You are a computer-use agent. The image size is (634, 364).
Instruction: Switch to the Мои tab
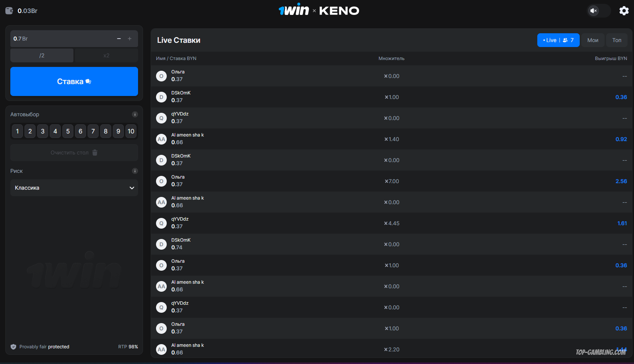pos(593,40)
